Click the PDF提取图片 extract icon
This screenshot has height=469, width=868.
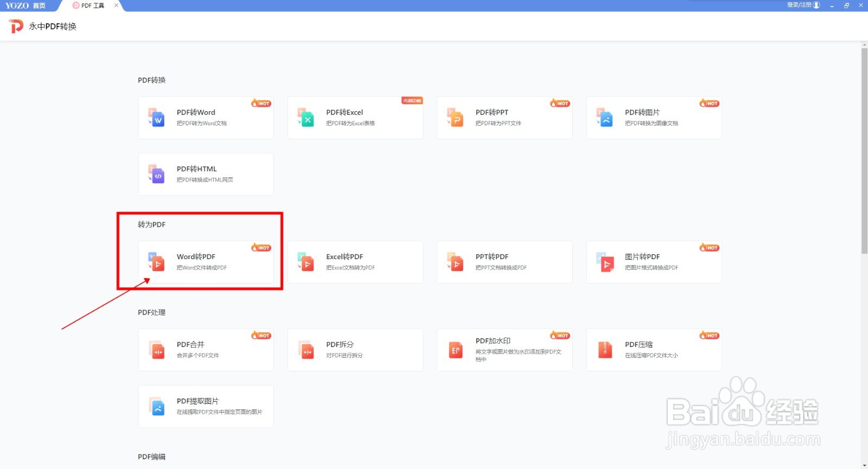[x=156, y=406]
